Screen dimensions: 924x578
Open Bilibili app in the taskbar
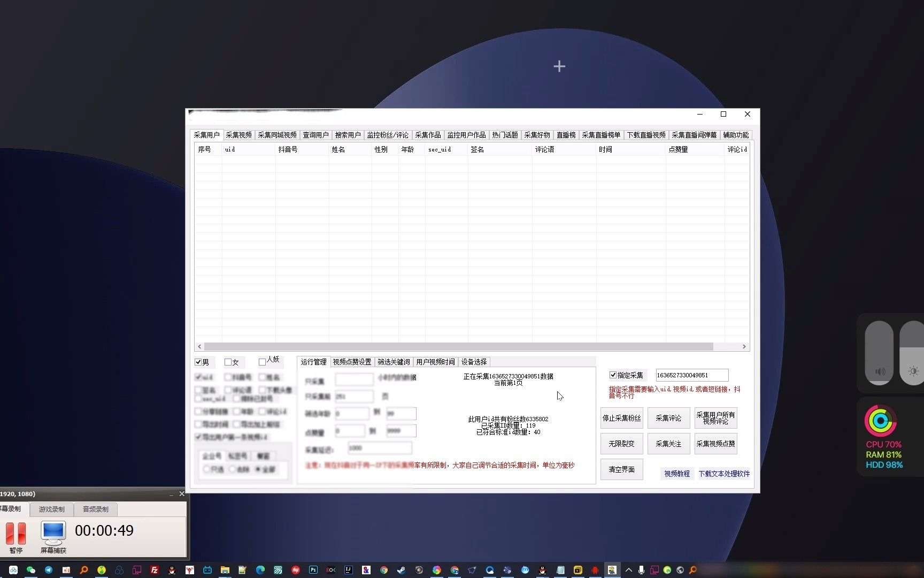tap(207, 570)
